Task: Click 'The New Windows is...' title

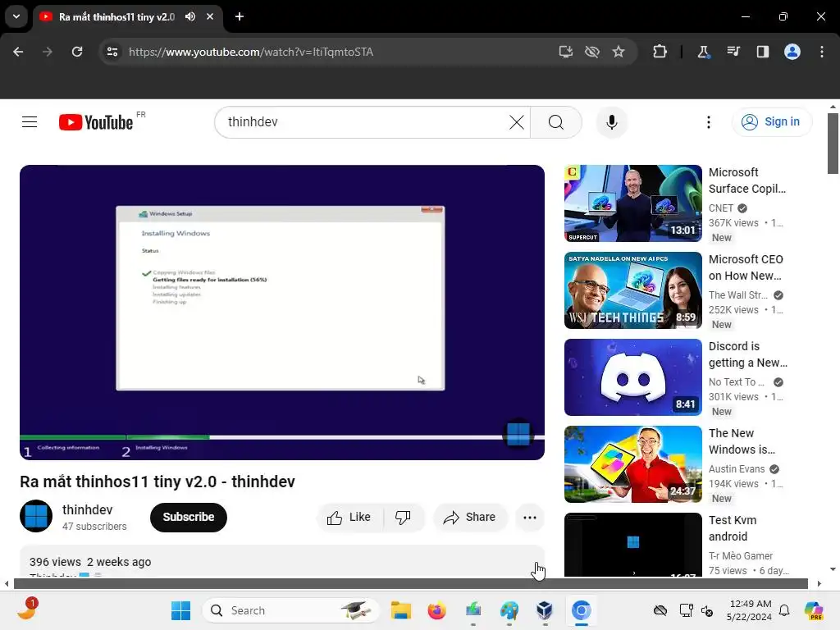Action: [742, 441]
